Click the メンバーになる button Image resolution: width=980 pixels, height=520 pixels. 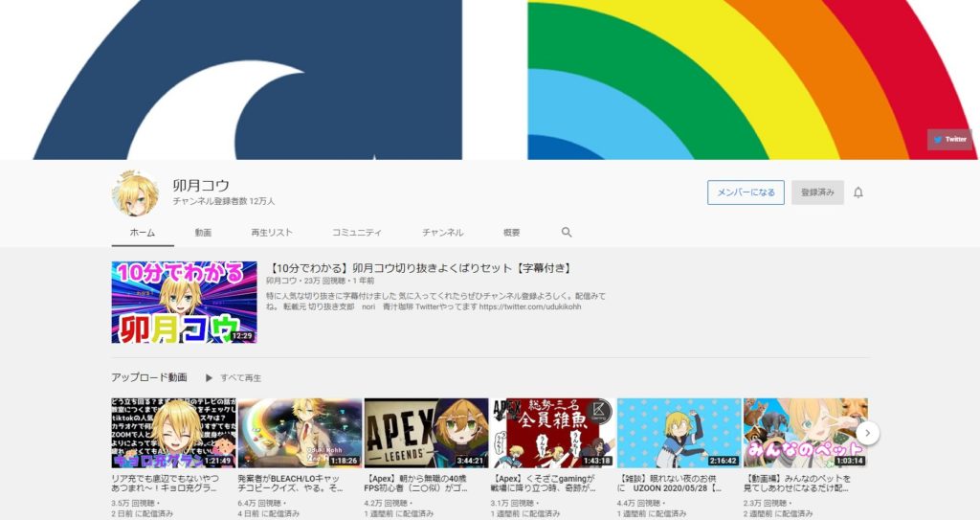coord(746,192)
